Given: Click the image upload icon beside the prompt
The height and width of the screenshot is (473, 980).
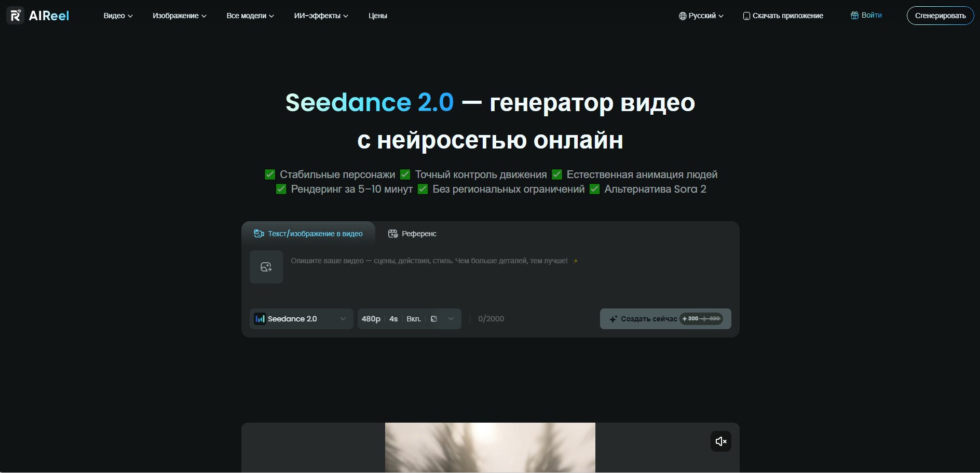Looking at the screenshot, I should [x=266, y=267].
